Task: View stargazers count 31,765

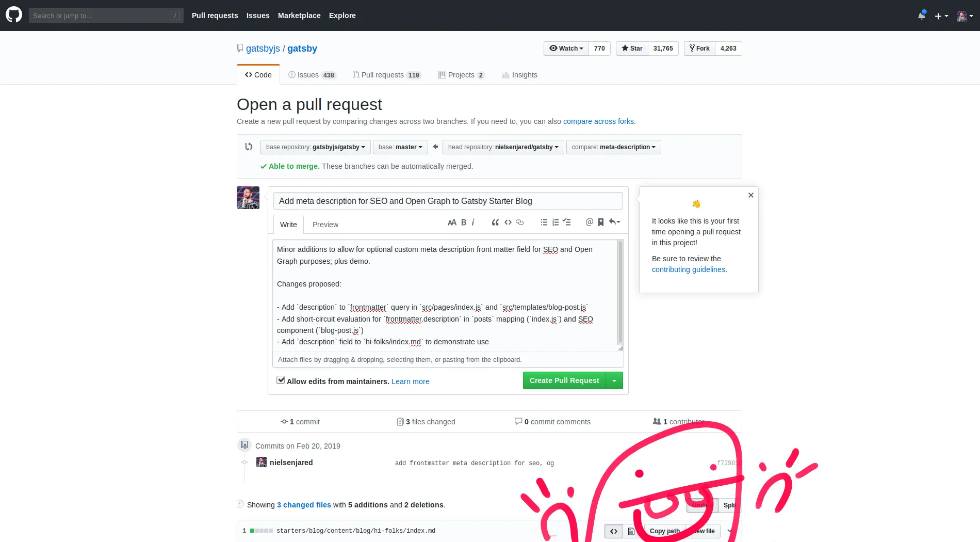Action: click(x=663, y=49)
